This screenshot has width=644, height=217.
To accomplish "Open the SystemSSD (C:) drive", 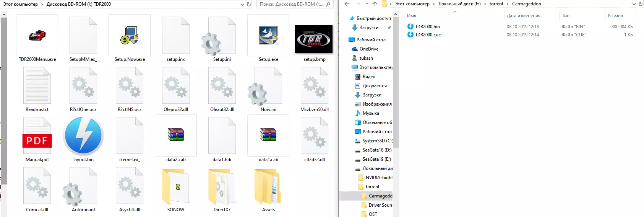I will click(x=377, y=141).
